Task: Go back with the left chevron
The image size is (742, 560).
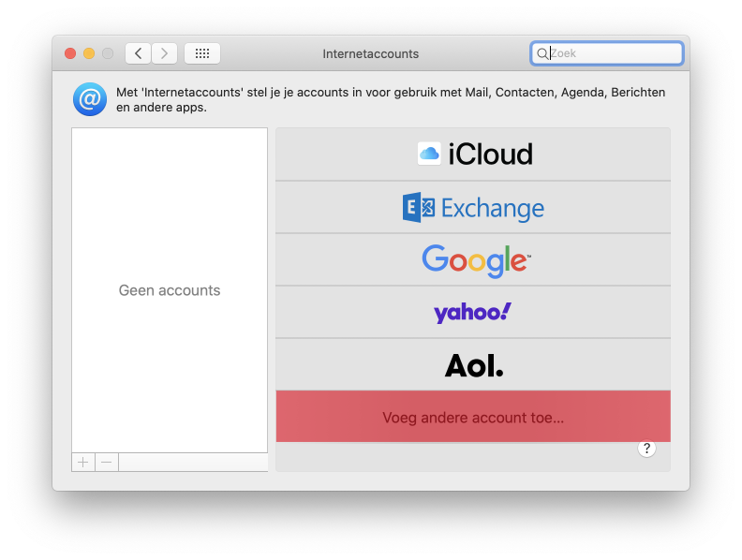Action: 139,53
